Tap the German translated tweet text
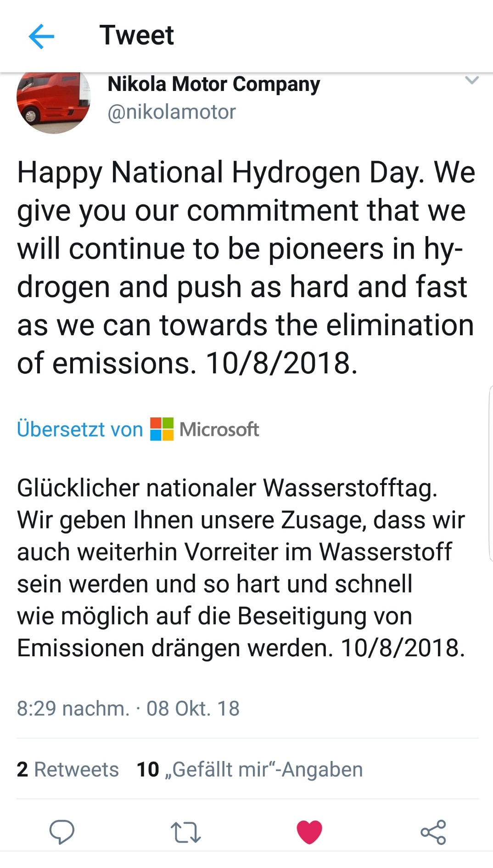This screenshot has width=493, height=868. pyautogui.click(x=241, y=568)
